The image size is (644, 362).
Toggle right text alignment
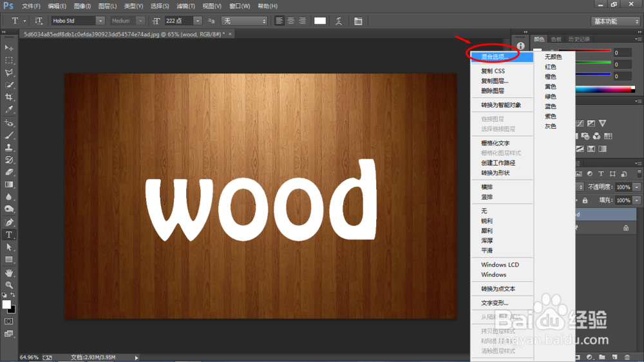[303, 21]
